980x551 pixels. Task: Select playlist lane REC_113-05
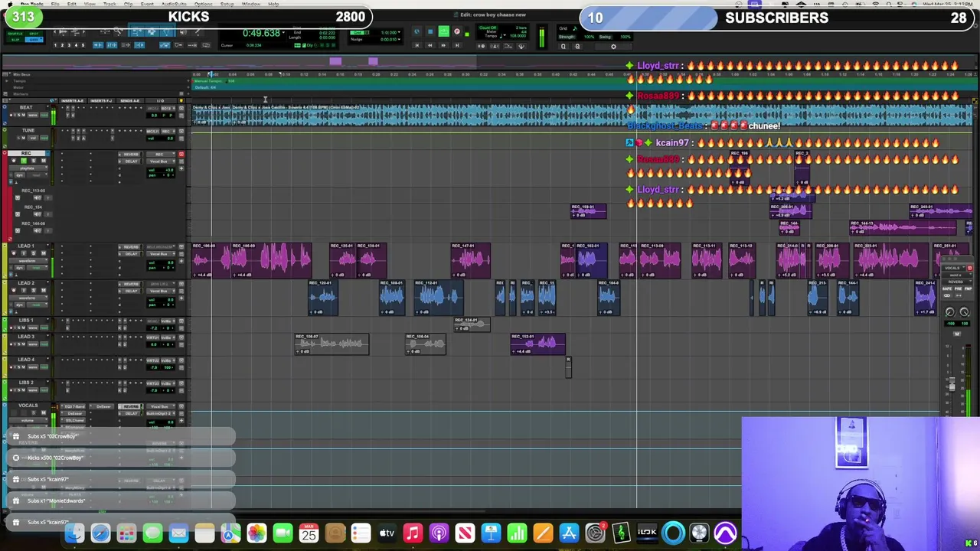pos(33,191)
